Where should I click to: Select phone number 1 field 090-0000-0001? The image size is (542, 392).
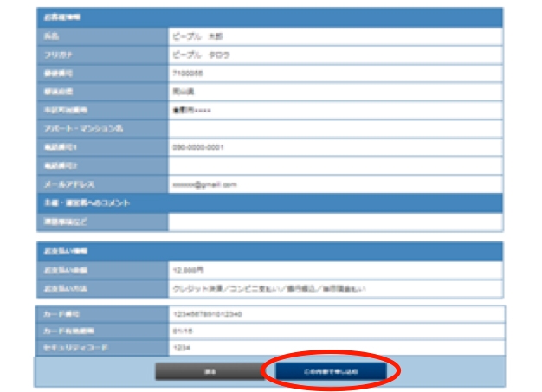335,147
